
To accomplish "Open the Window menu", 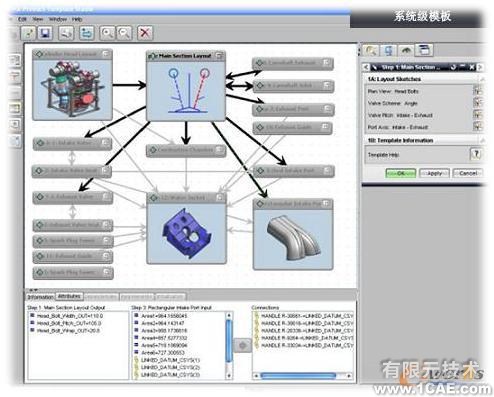I will (58, 19).
